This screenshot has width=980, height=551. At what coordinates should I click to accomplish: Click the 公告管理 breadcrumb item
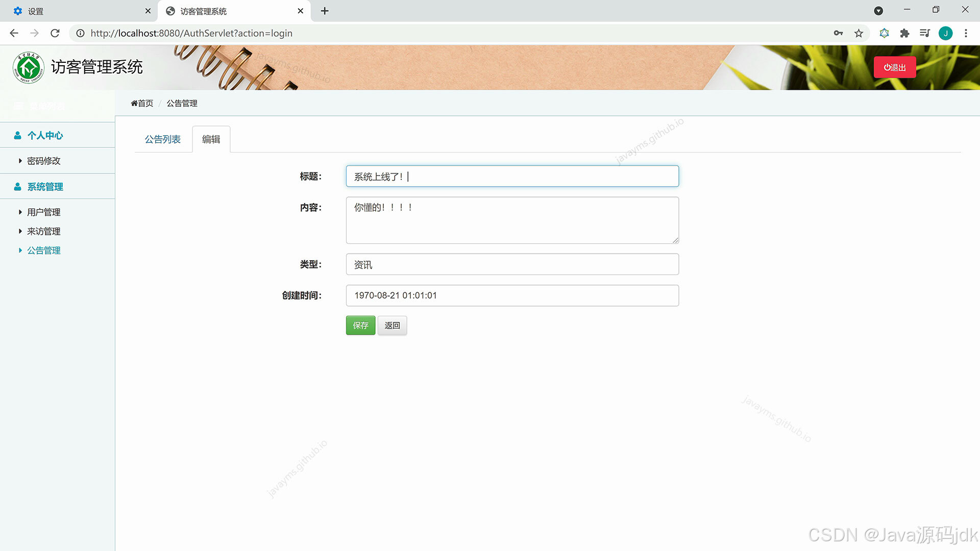[x=182, y=103]
